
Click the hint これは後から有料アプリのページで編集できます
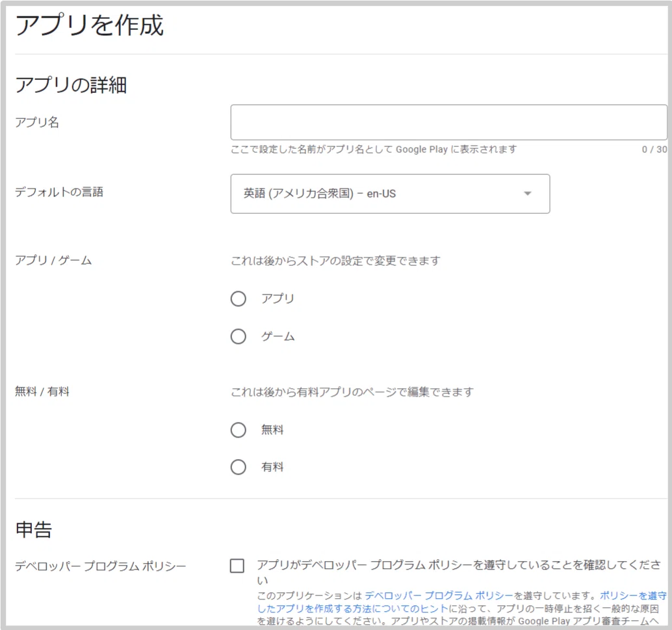tap(352, 391)
